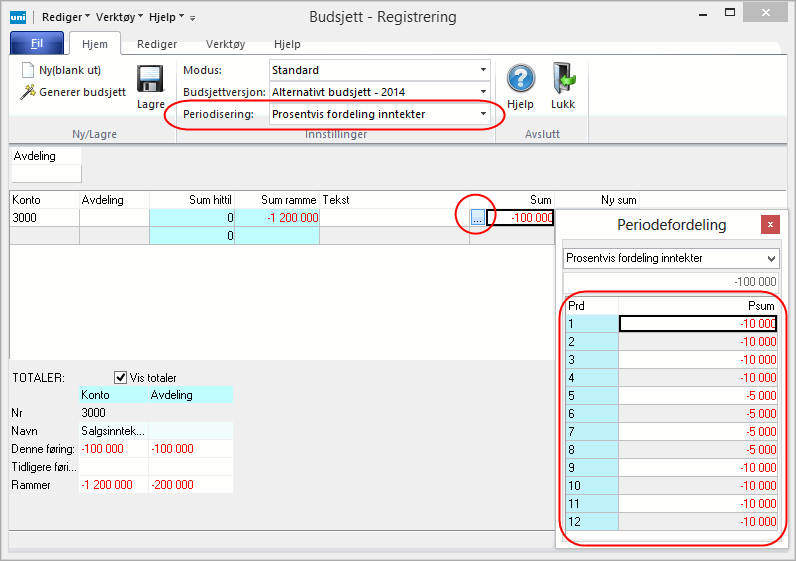Viewport: 796px width, 561px height.
Task: Click Generer budsjett wand icon
Action: click(x=29, y=92)
